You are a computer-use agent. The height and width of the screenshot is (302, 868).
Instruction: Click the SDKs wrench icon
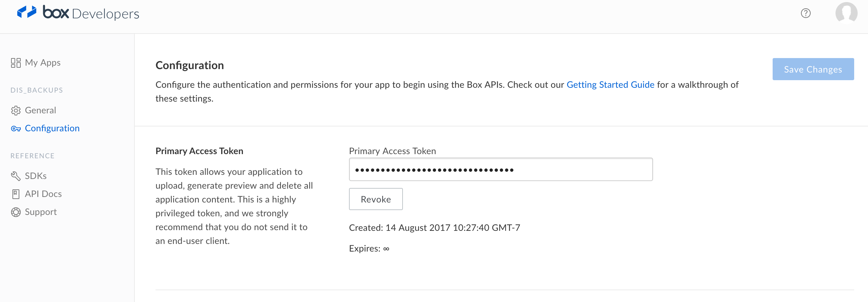(x=16, y=176)
